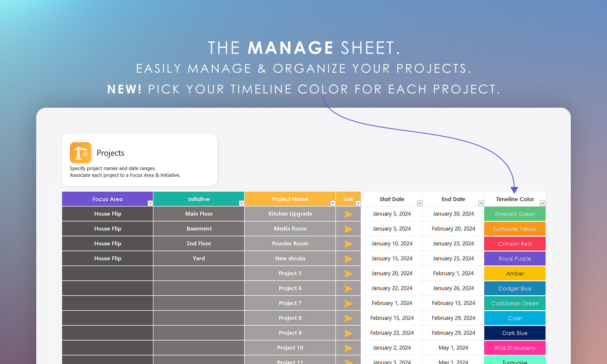The height and width of the screenshot is (364, 607).
Task: Expand the Initiative column filter
Action: tap(242, 203)
